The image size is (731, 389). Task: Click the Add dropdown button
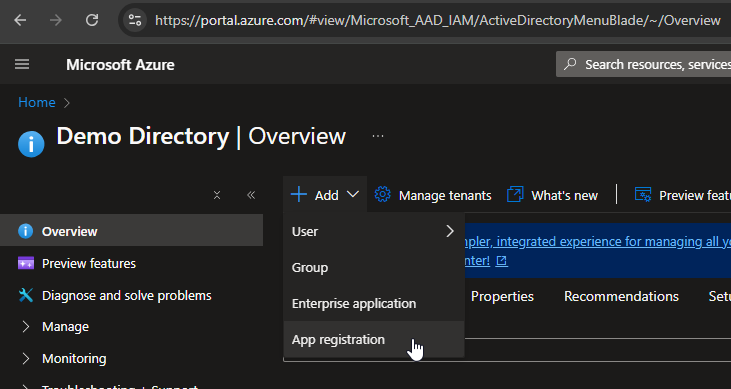tap(325, 195)
